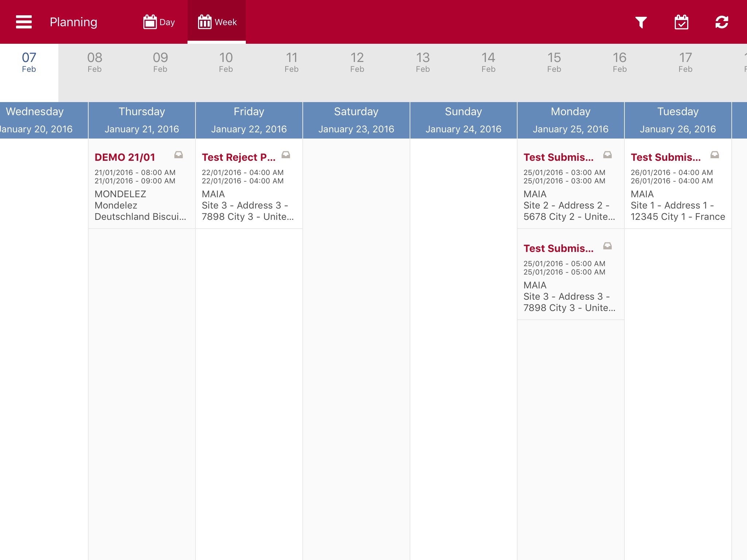The width and height of the screenshot is (747, 560).
Task: Tap the Friday January 22 column header
Action: point(249,120)
